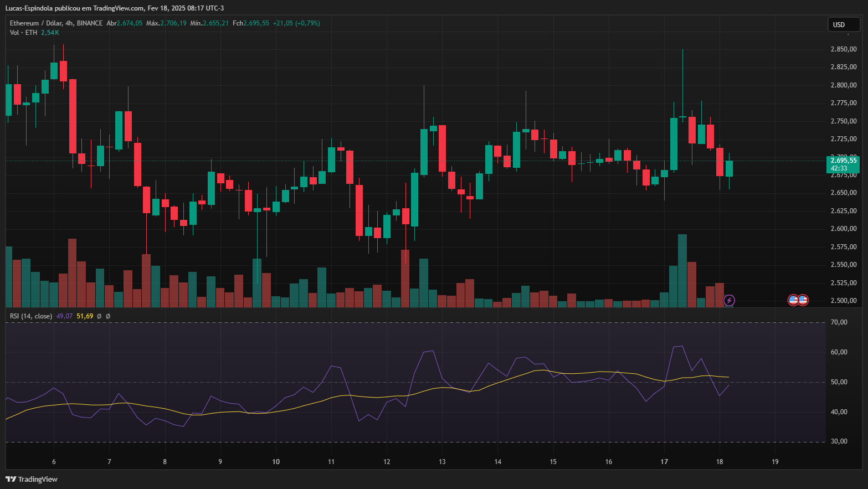Open the USD currency selector
The image size is (868, 489).
(x=843, y=24)
